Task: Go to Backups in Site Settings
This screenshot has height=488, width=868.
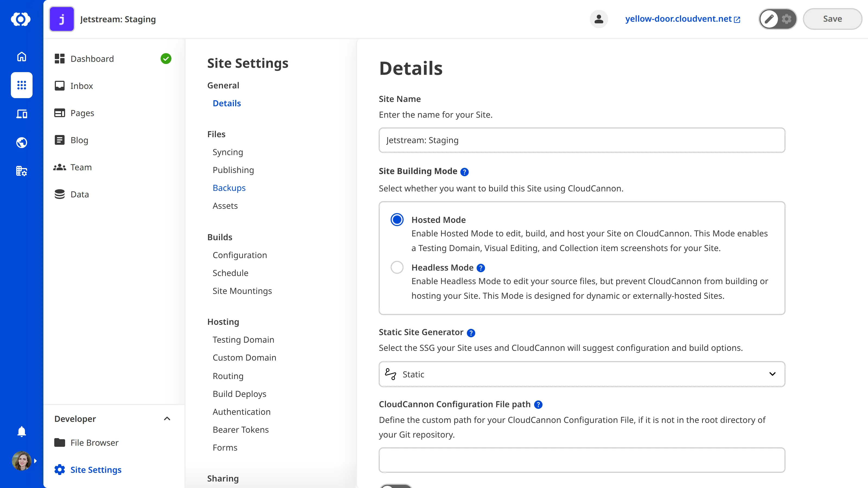Action: click(x=229, y=188)
